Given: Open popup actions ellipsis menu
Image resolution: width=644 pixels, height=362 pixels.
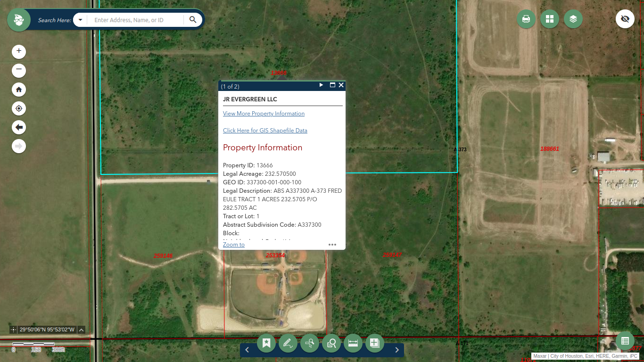Looking at the screenshot, I should [332, 245].
